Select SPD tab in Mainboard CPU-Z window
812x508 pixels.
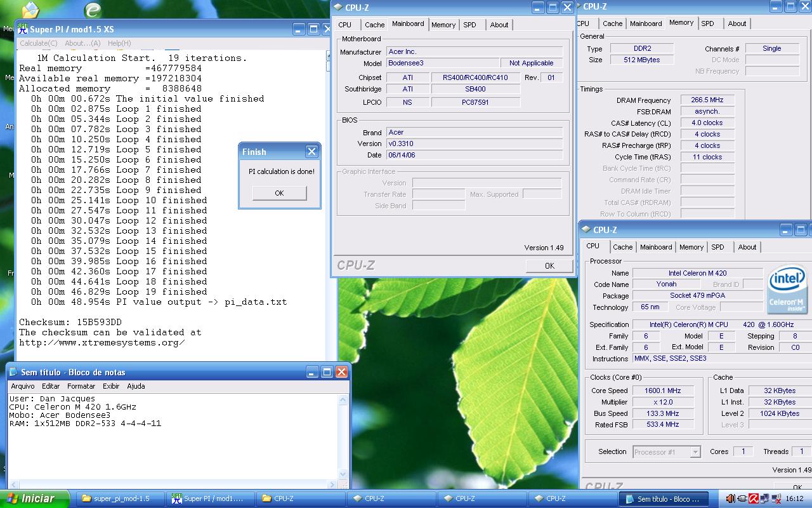point(469,25)
